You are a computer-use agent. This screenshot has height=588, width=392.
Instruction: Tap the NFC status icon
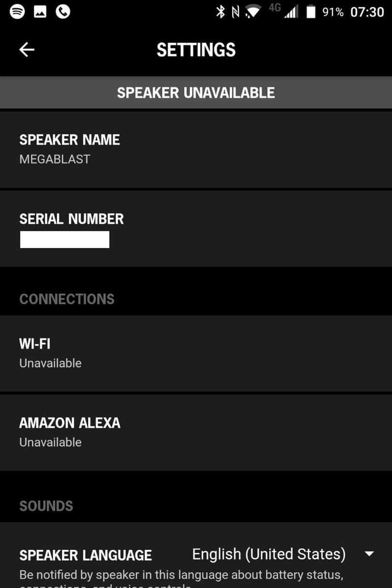(x=236, y=12)
